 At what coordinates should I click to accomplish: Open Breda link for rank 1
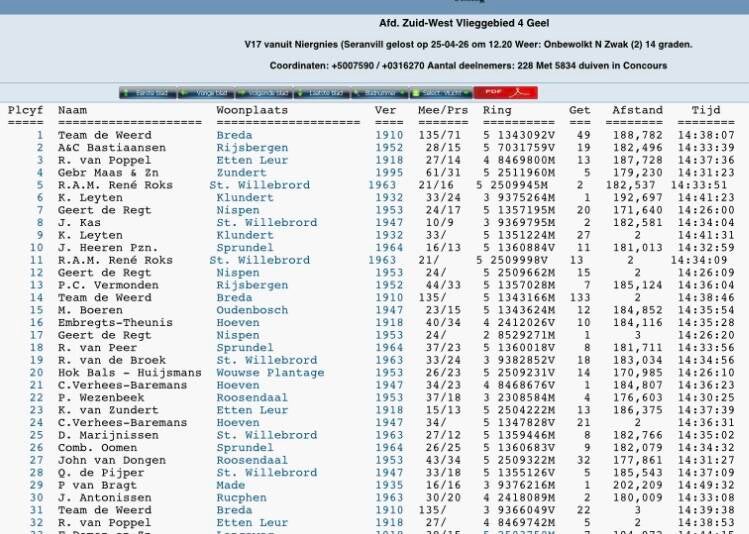234,135
